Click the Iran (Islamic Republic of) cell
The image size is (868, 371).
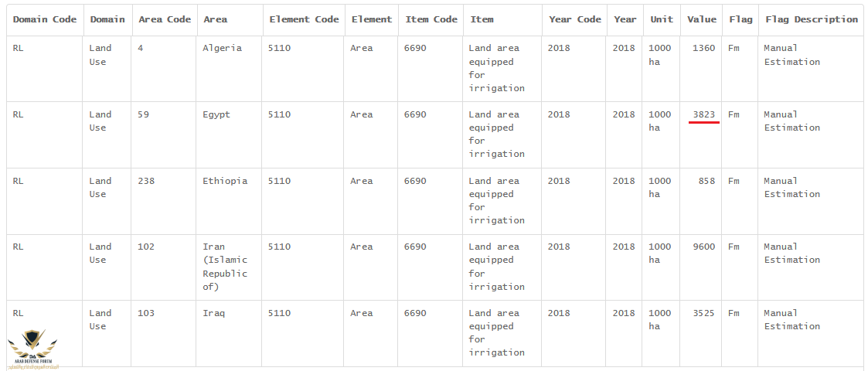[225, 267]
